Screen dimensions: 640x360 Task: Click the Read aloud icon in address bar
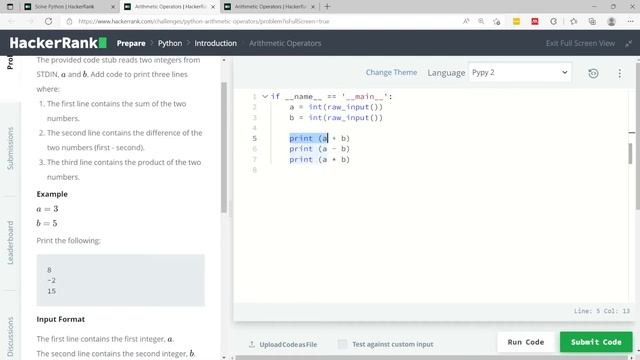466,21
